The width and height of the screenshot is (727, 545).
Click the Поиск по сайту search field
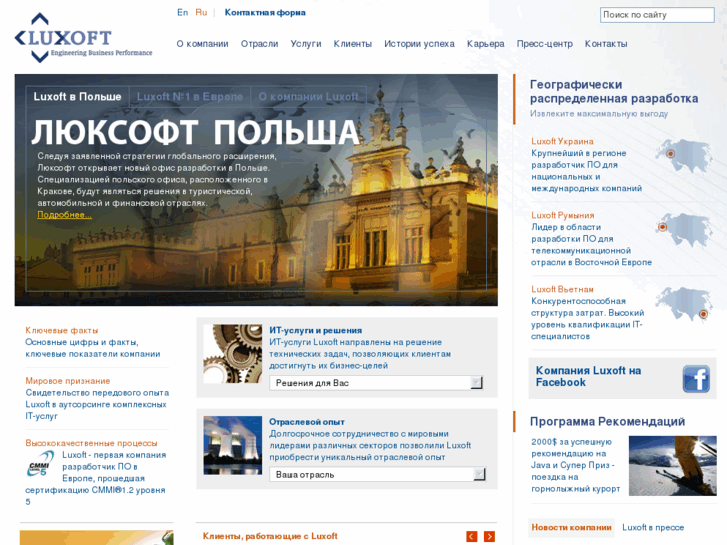[x=657, y=15]
